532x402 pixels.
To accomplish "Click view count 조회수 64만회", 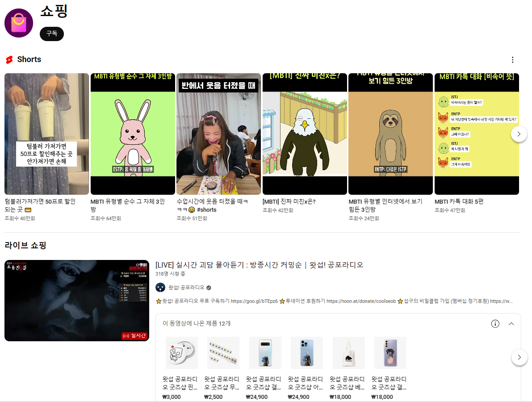I will tap(106, 218).
